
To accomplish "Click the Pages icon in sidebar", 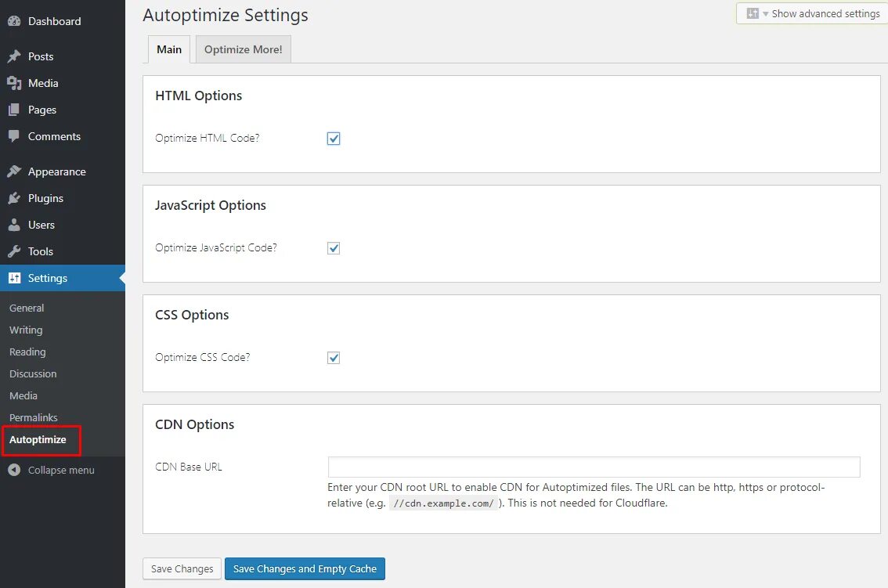I will coord(14,110).
